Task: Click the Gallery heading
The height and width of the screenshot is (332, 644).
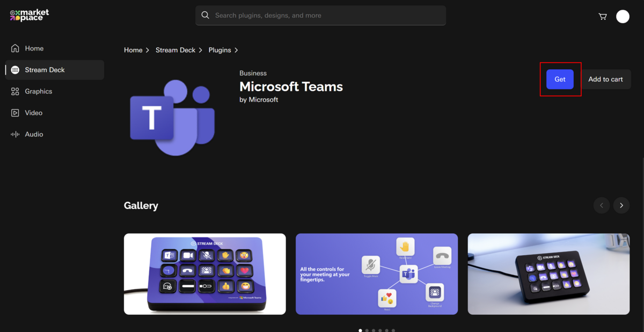Action: [x=141, y=205]
